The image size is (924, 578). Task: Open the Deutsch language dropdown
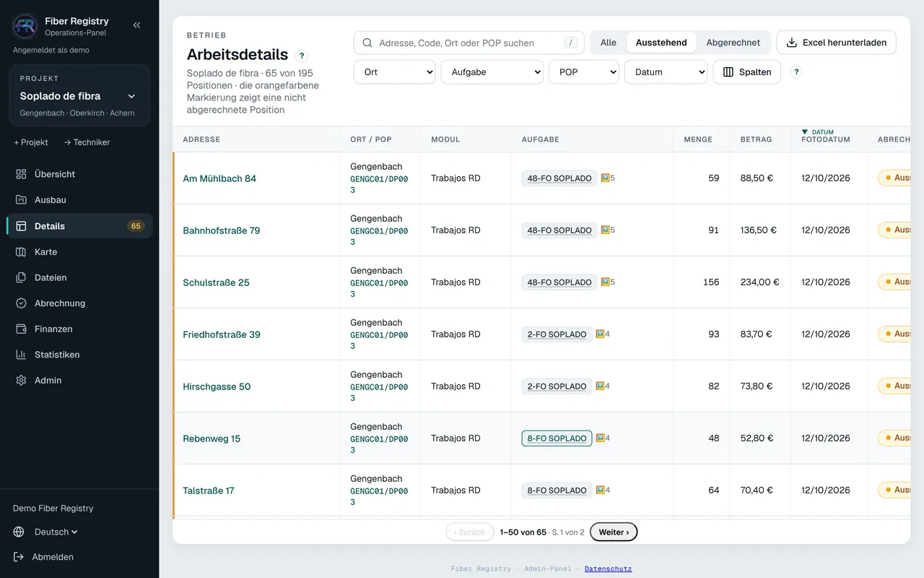pyautogui.click(x=56, y=532)
